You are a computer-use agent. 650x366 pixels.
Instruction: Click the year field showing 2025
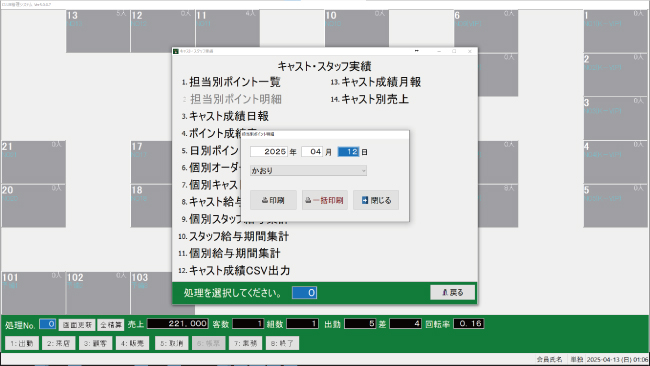tap(269, 152)
